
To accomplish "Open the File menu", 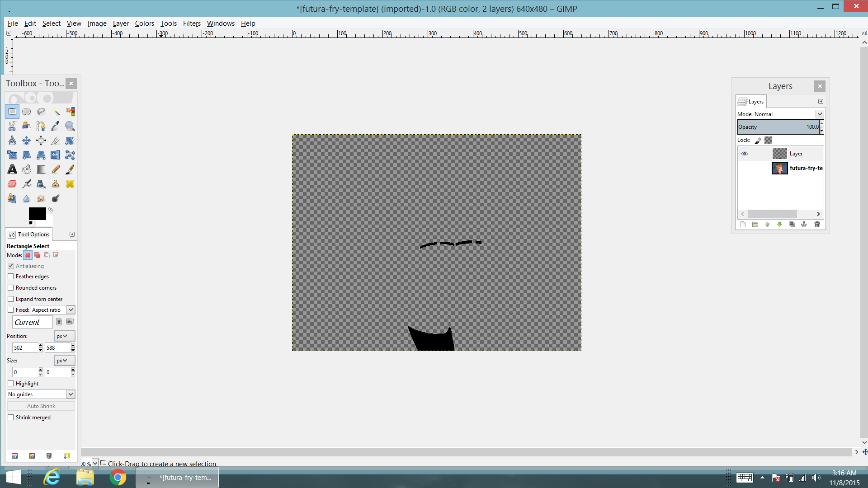I will click(x=13, y=23).
